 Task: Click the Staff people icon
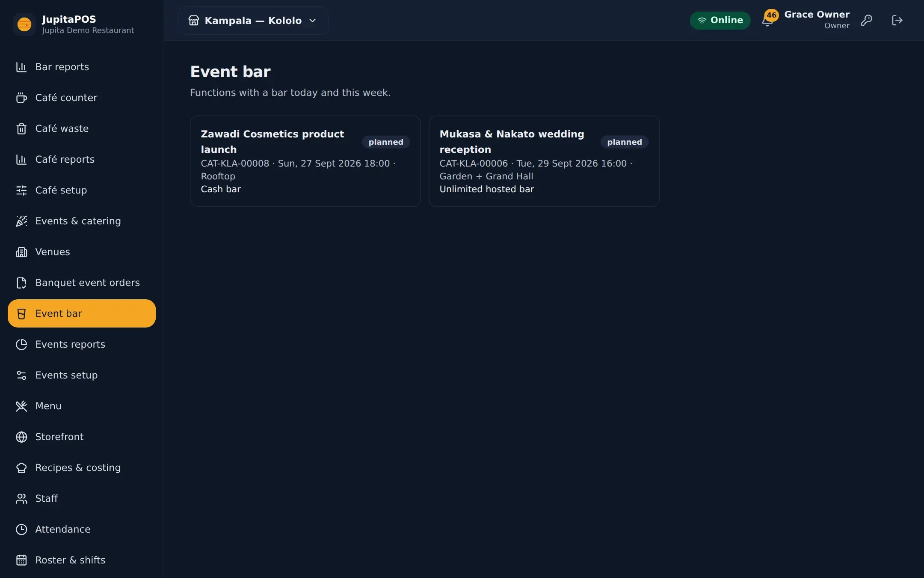21,499
